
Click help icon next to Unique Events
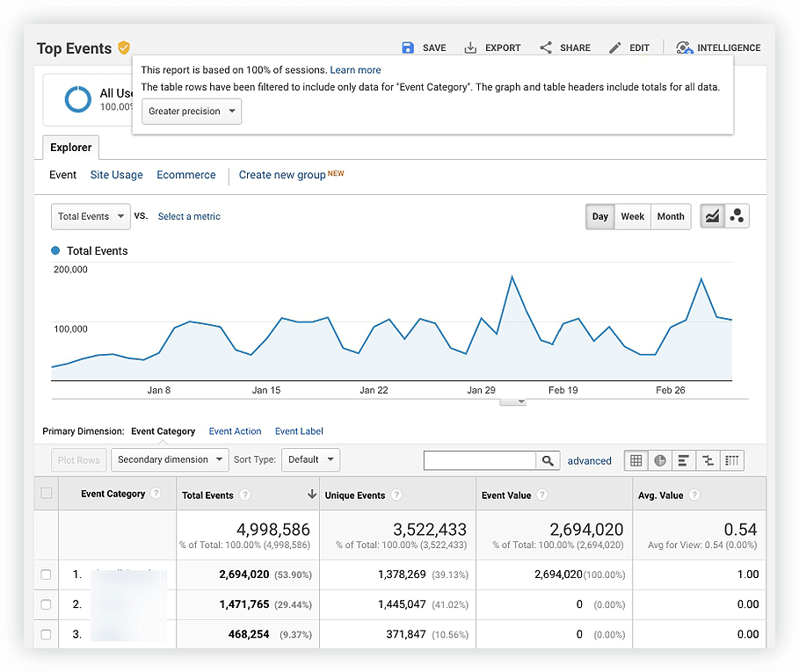coord(396,495)
